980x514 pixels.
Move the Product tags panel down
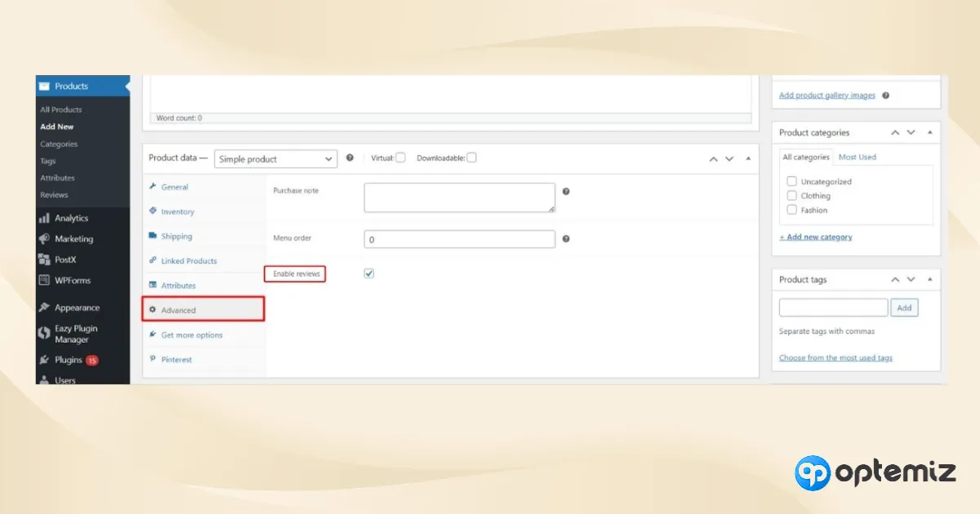click(x=911, y=279)
